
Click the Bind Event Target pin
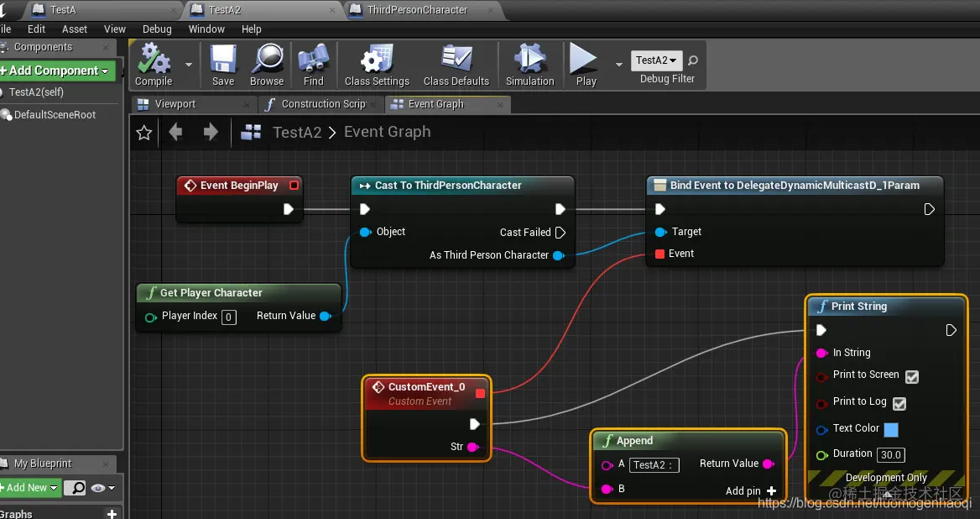coord(660,232)
